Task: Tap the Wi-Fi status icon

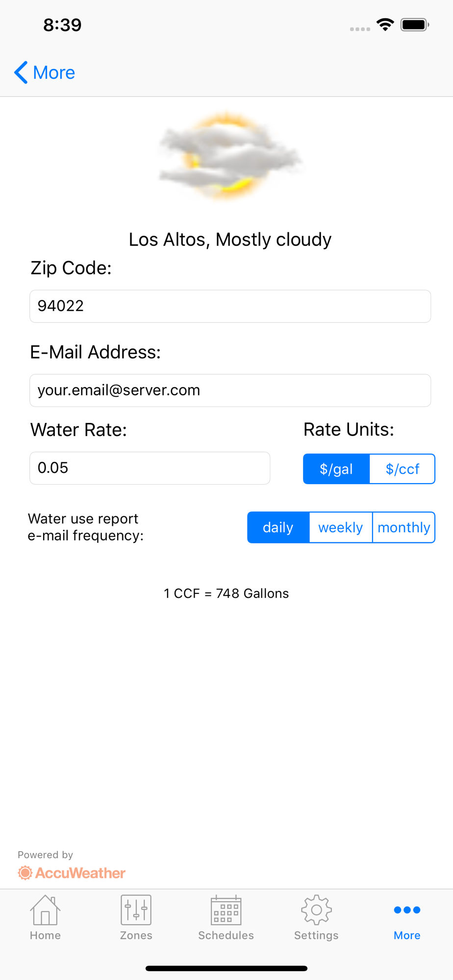Action: click(x=385, y=24)
